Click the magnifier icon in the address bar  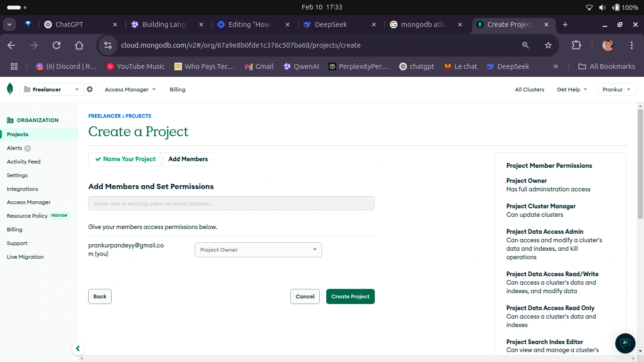point(525,45)
